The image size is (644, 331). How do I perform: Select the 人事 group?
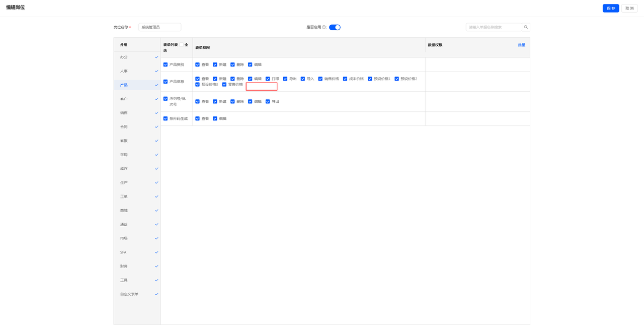pyautogui.click(x=137, y=71)
